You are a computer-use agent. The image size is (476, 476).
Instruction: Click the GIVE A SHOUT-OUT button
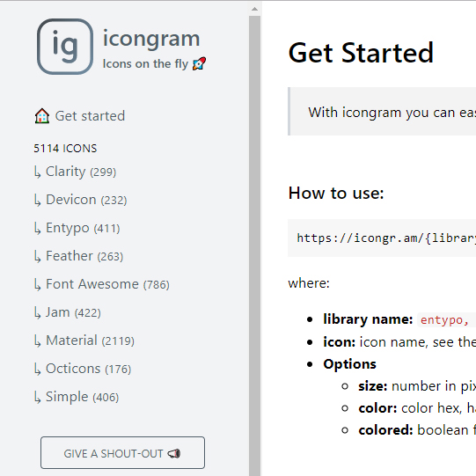click(x=122, y=452)
